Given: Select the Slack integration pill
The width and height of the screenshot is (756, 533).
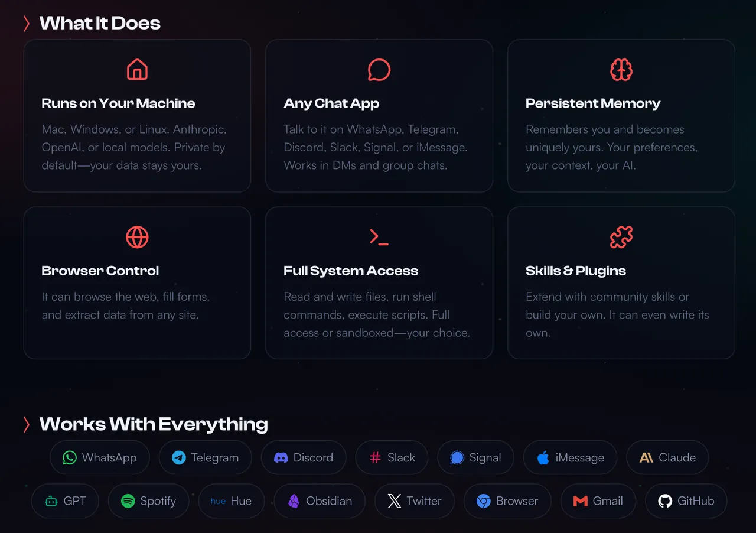Looking at the screenshot, I should click(x=392, y=457).
